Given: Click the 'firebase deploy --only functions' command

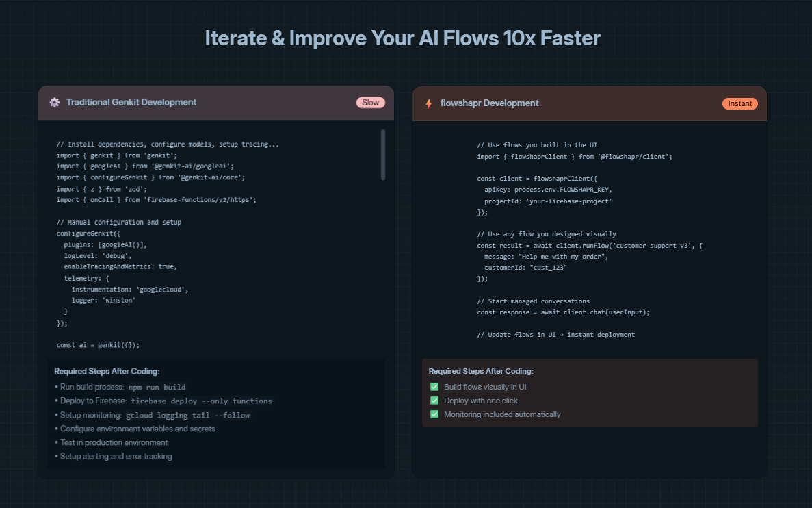Looking at the screenshot, I should click(x=201, y=401).
